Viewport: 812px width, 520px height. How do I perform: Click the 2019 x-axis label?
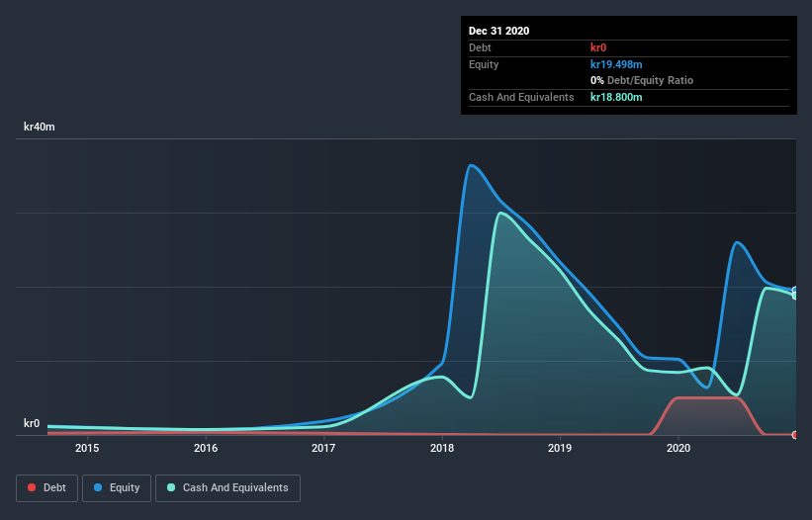tap(560, 448)
